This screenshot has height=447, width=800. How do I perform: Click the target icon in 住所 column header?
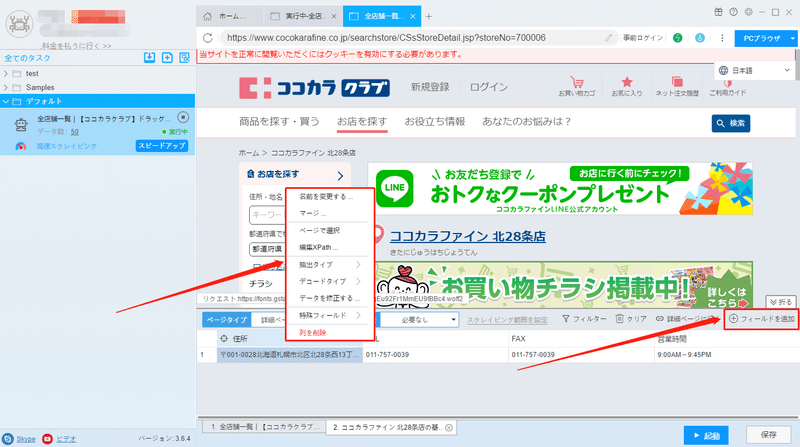(224, 338)
